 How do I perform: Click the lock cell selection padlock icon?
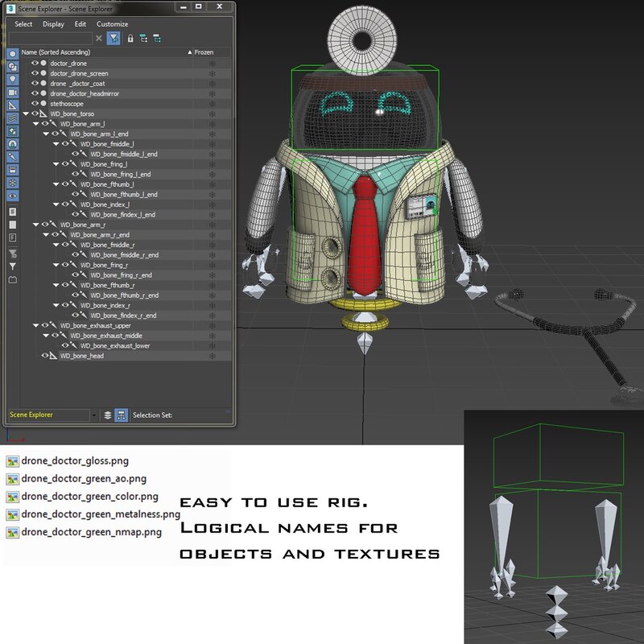[130, 38]
